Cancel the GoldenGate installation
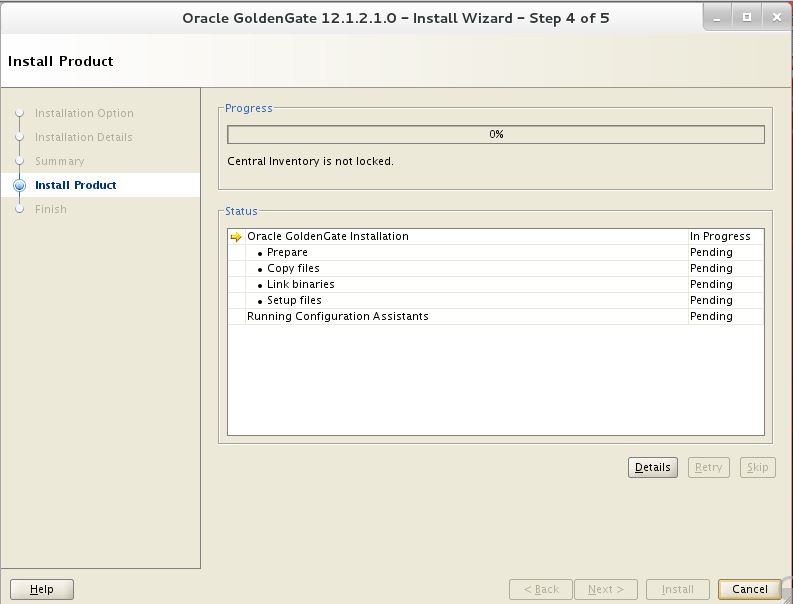Screen dimensions: 793x604 [x=750, y=589]
